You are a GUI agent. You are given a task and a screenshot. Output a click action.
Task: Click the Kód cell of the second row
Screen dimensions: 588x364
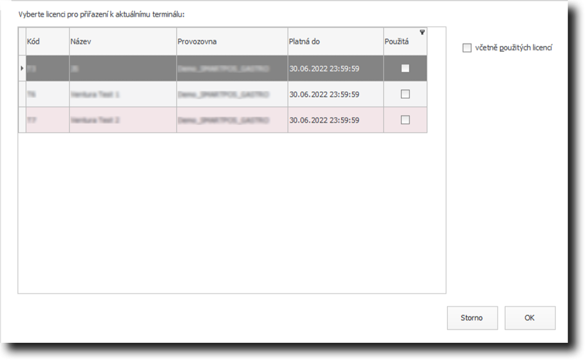click(47, 94)
